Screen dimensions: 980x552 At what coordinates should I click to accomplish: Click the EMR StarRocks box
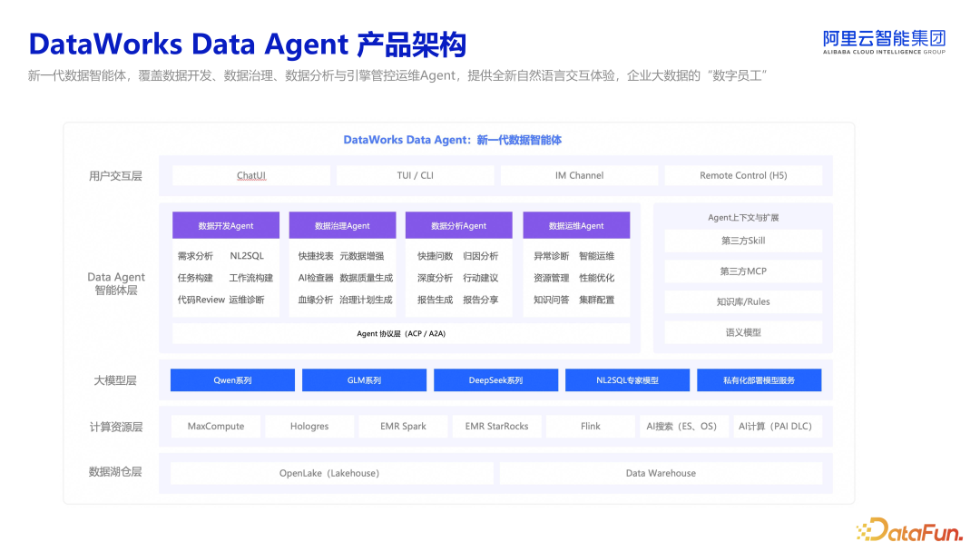497,427
